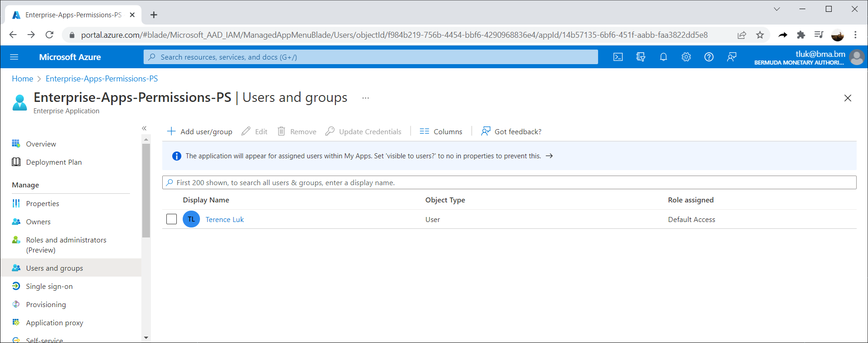Open the Chrome three-dot menu
This screenshot has height=343, width=868.
tap(855, 35)
